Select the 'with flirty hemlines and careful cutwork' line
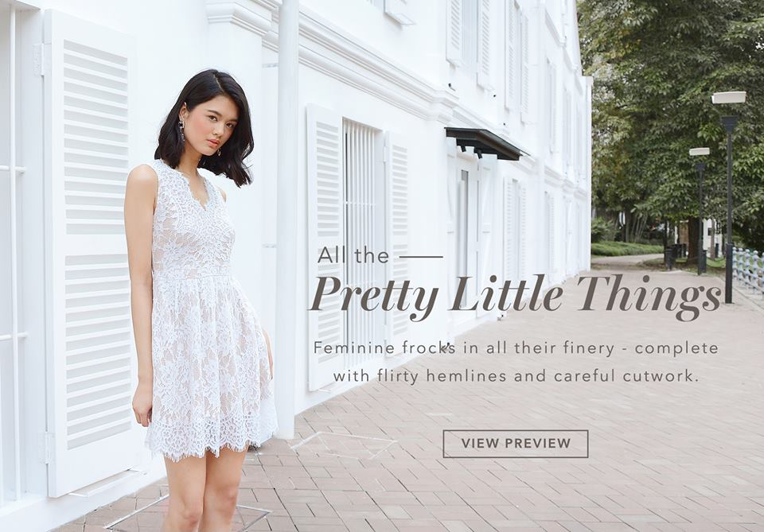This screenshot has height=532, width=764. 516,376
